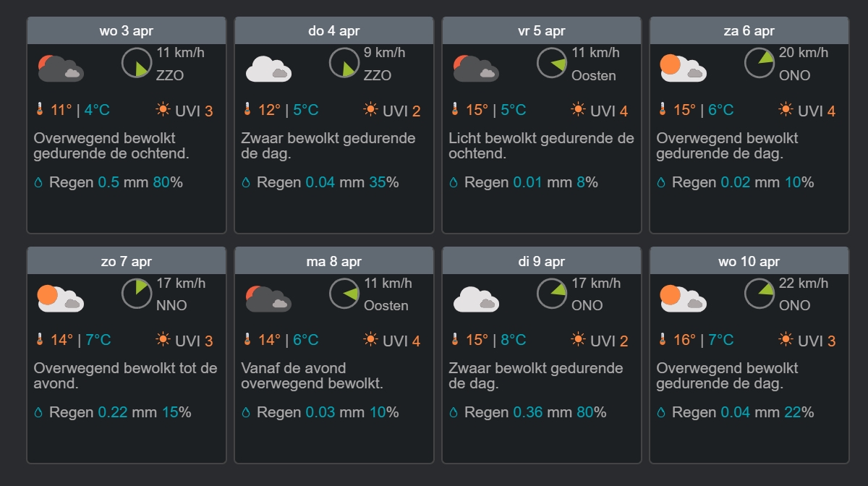Image resolution: width=868 pixels, height=486 pixels.
Task: Click the wind compass on zo 7 apr
Action: click(x=137, y=293)
